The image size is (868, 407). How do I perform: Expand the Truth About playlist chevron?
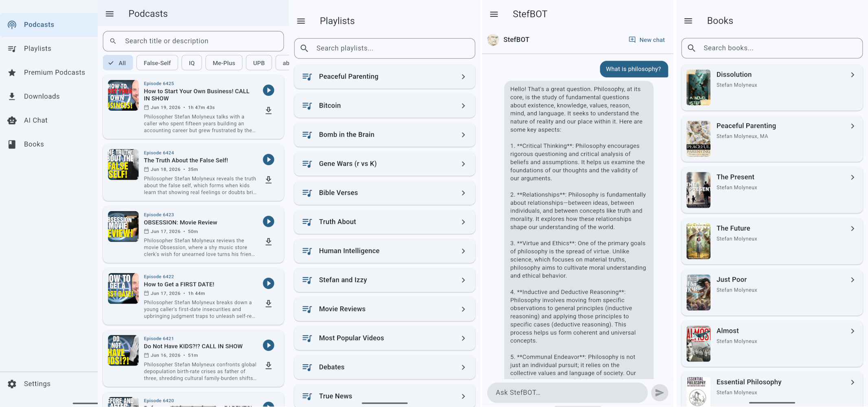463,222
